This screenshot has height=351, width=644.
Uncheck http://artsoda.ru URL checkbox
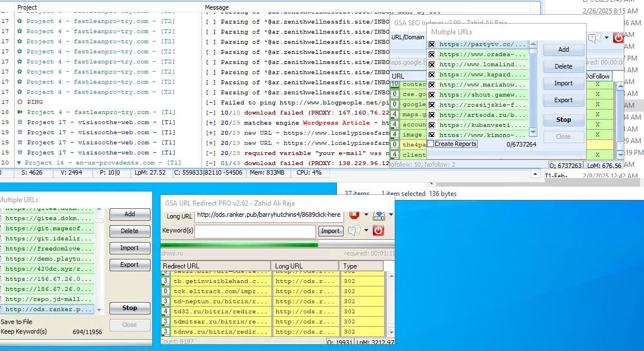432,115
